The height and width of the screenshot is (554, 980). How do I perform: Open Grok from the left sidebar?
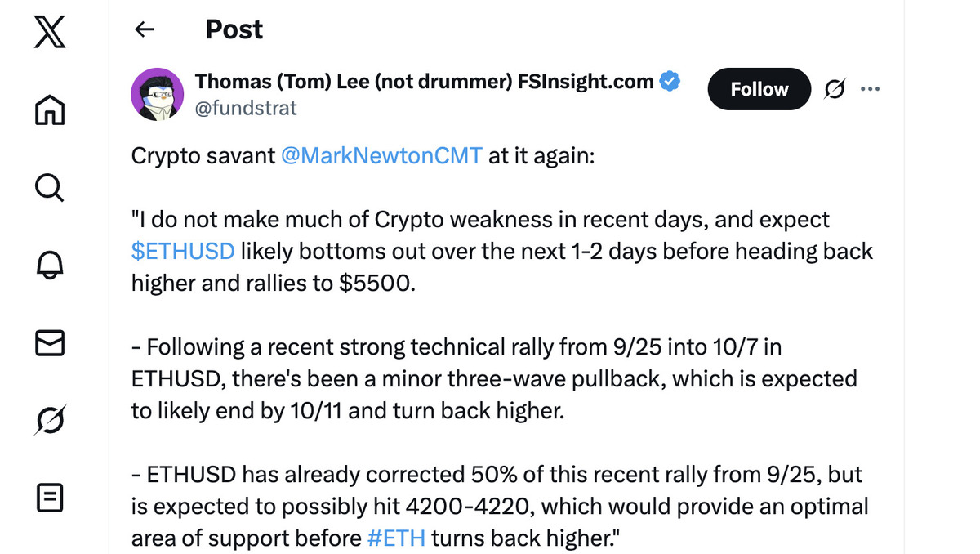point(50,421)
